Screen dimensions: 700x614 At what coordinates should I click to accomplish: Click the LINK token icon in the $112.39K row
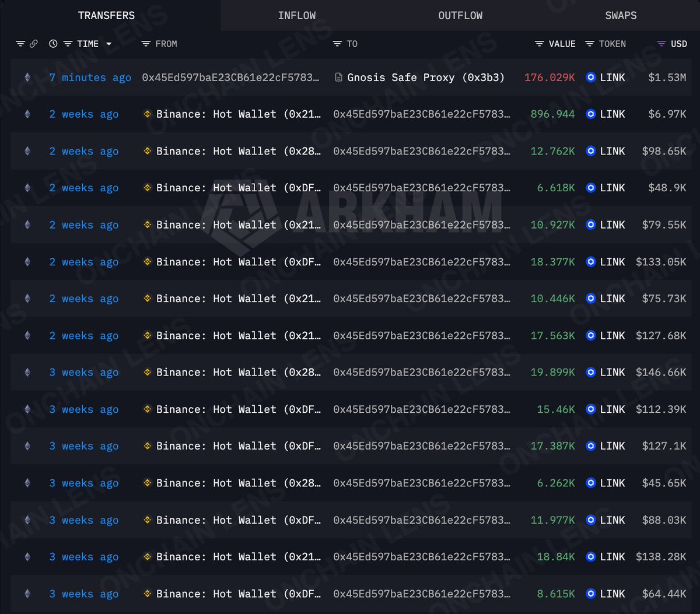point(590,409)
